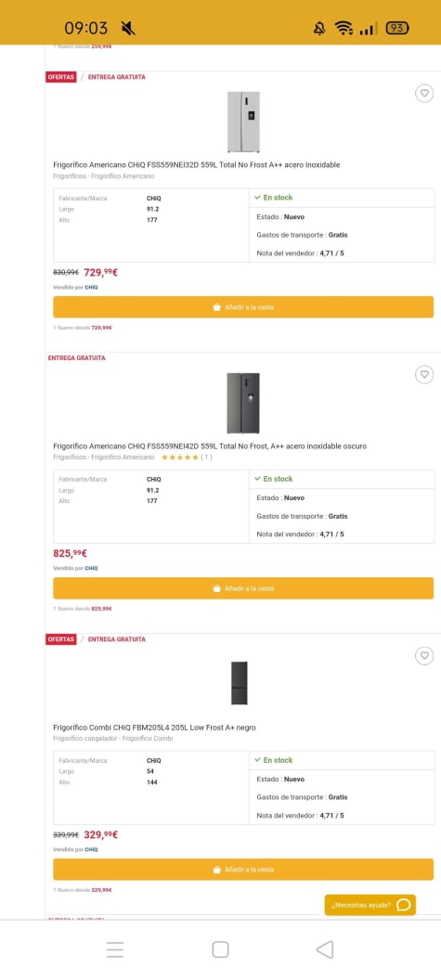Tap Android back navigation triangle
441x980 pixels.
click(325, 949)
